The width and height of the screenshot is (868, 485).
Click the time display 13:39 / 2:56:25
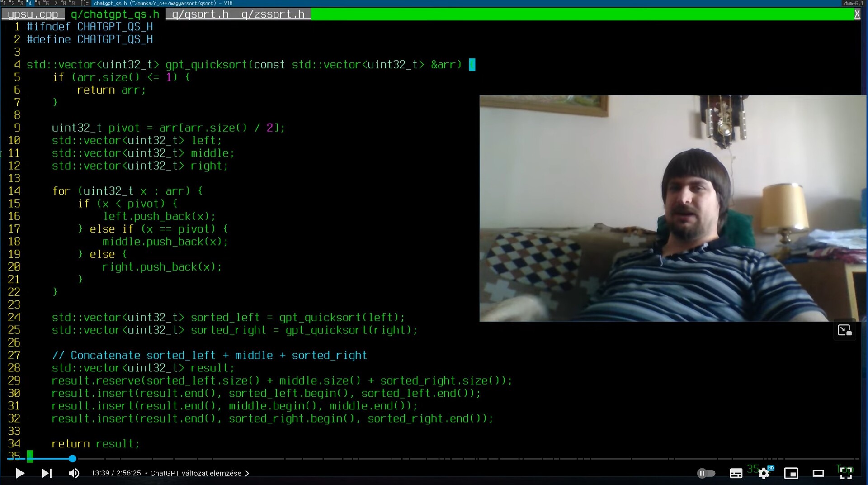tap(116, 473)
